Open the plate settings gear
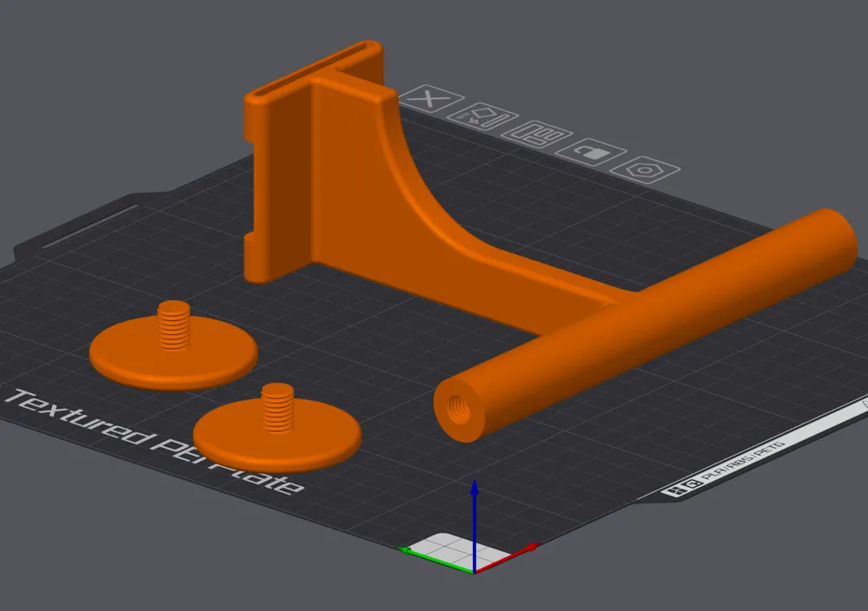 click(x=642, y=170)
